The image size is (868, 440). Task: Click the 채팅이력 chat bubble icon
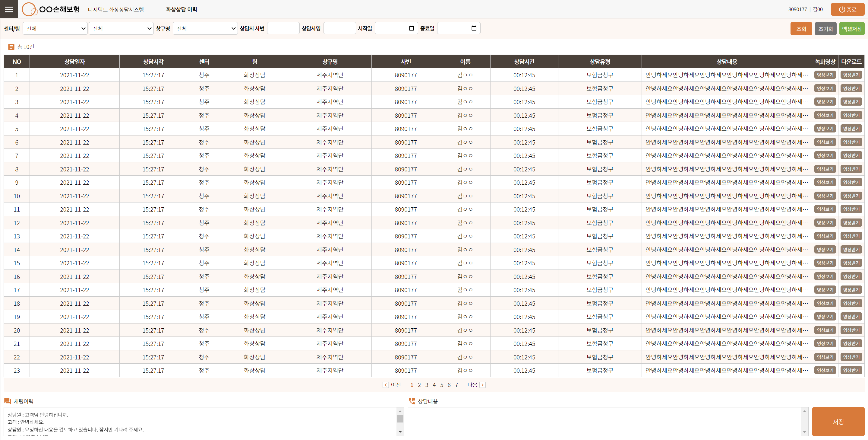pos(8,401)
